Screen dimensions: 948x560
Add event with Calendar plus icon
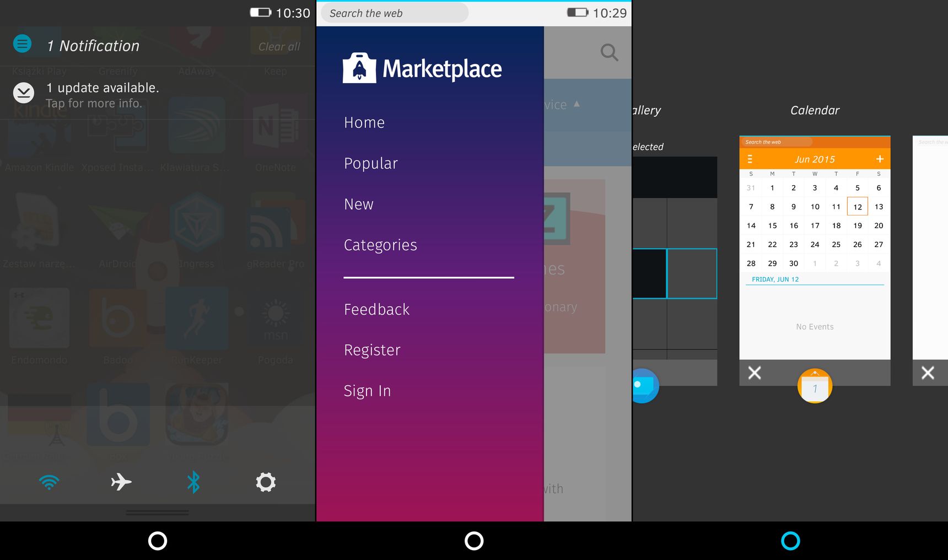[880, 159]
